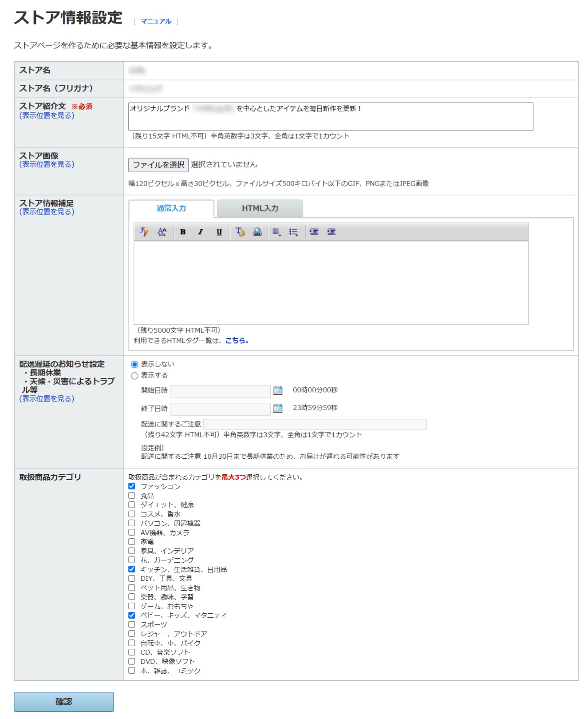Image resolution: width=588 pixels, height=719 pixels.
Task: Check the DVD、映像ソフト category
Action: coord(132,661)
